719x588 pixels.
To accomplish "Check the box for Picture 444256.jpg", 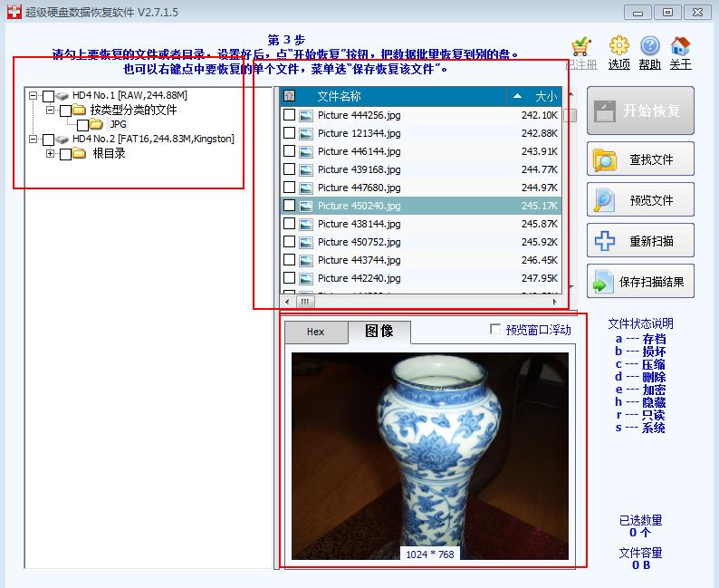I will (290, 115).
